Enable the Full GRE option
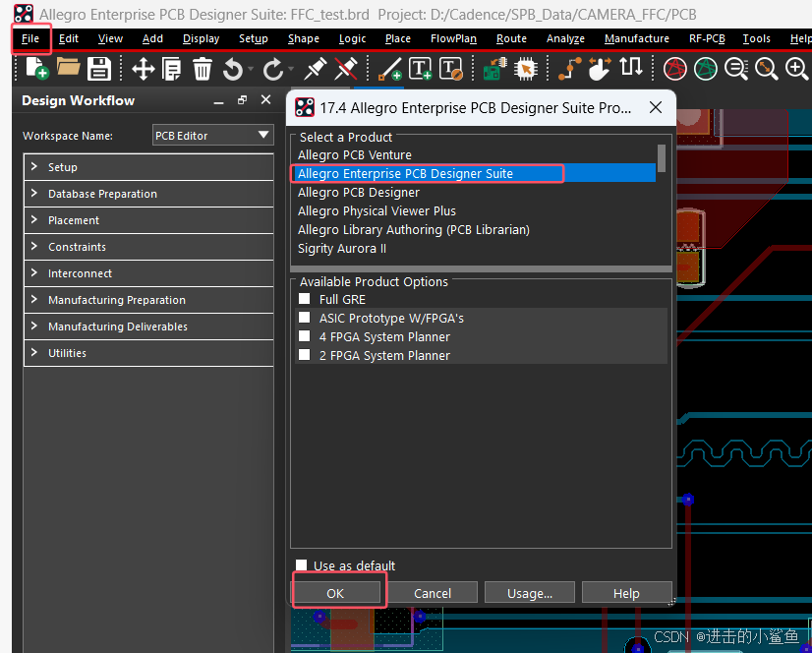The width and height of the screenshot is (812, 653). point(304,299)
